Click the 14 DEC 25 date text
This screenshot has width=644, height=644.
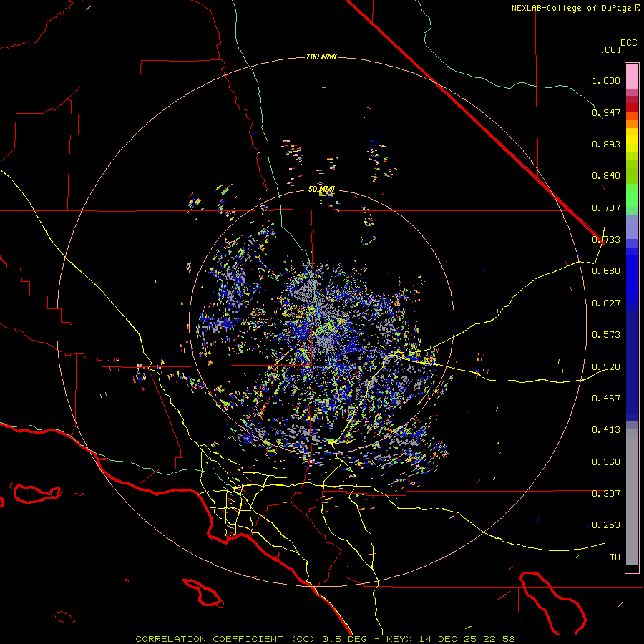click(x=449, y=639)
